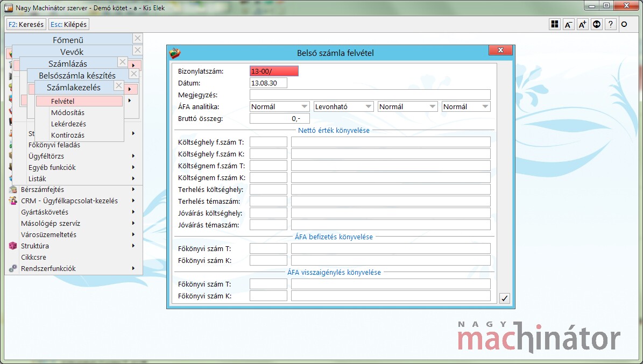Image resolution: width=643 pixels, height=364 pixels.
Task: Open the Másológép szervíz menu
Action: click(51, 224)
